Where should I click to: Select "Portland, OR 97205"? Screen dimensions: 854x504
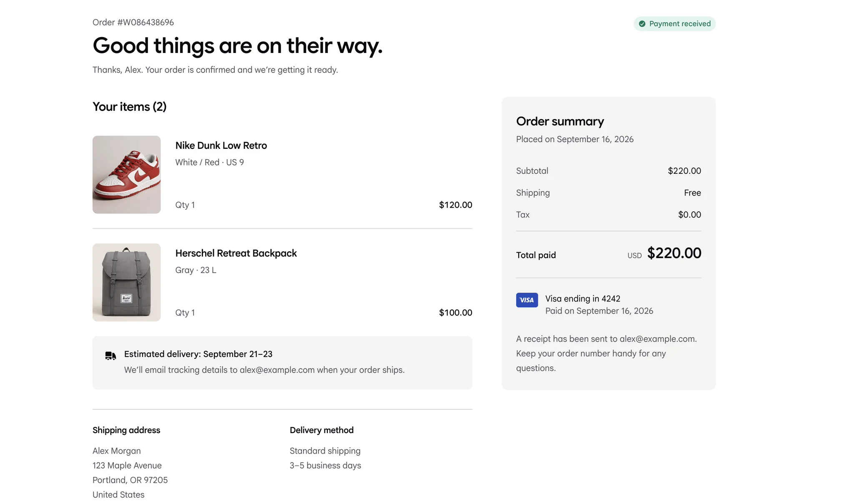(130, 480)
